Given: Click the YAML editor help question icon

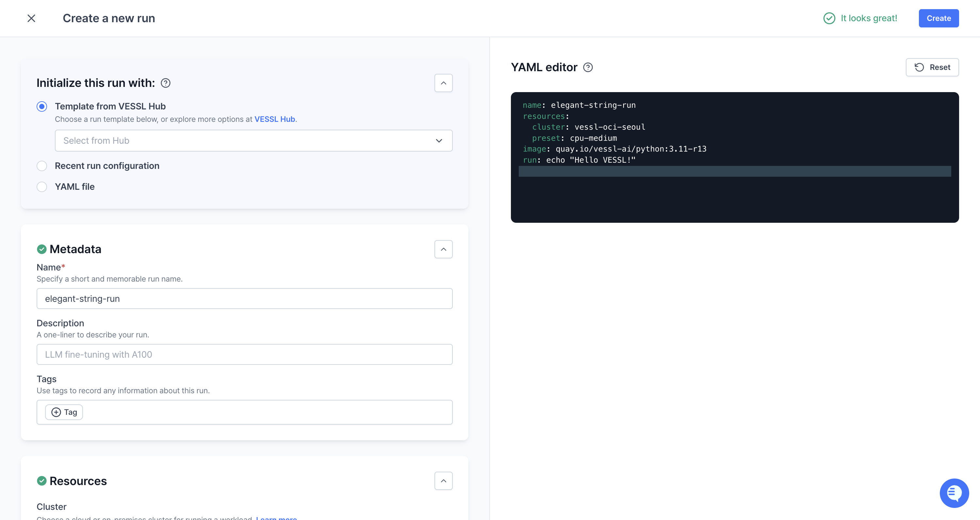Looking at the screenshot, I should coord(588,67).
